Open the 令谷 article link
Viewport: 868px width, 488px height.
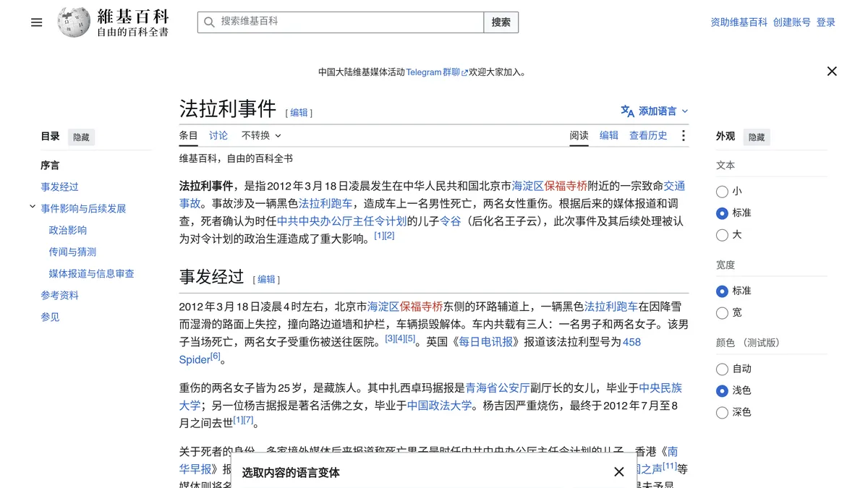click(450, 221)
